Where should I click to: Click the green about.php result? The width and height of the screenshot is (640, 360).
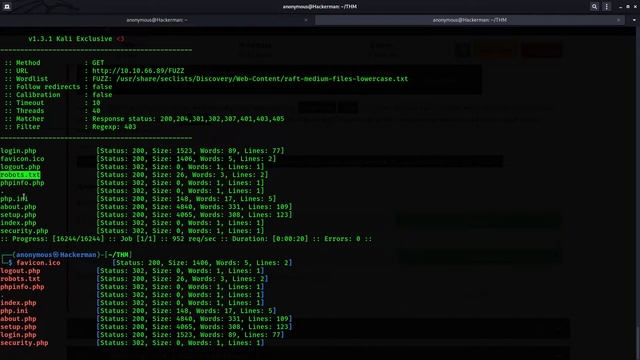pyautogui.click(x=18, y=207)
